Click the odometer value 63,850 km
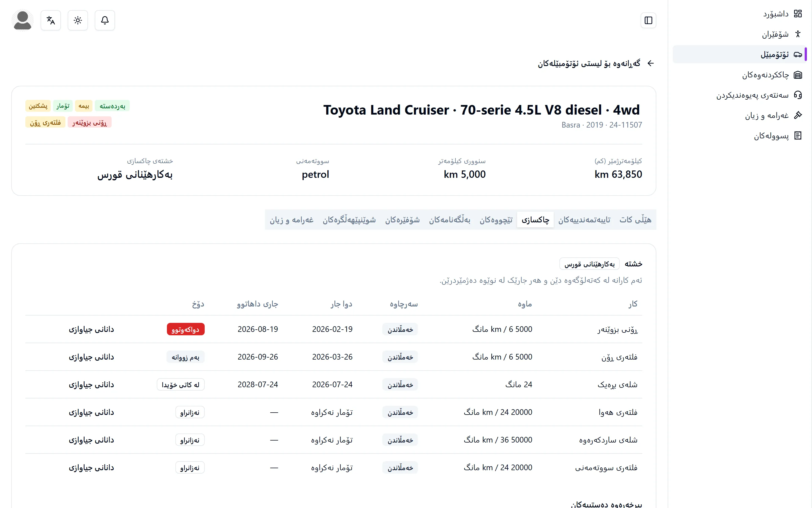The height and width of the screenshot is (508, 812). pyautogui.click(x=618, y=174)
